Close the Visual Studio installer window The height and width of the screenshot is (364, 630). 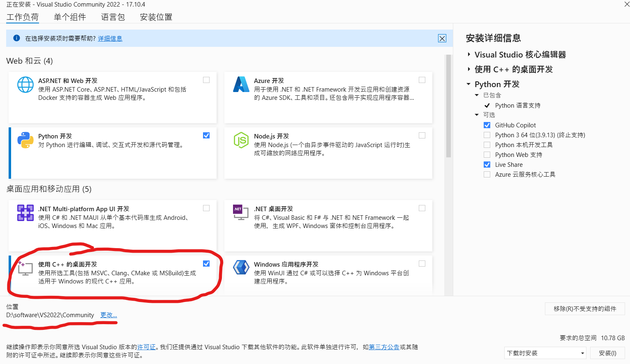[626, 5]
